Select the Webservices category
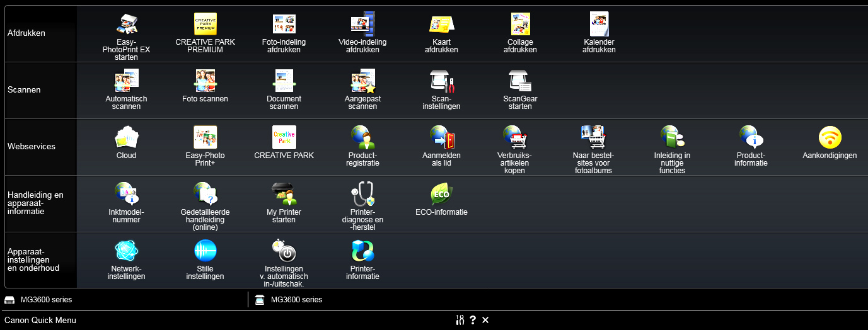This screenshot has width=868, height=330. 32,147
